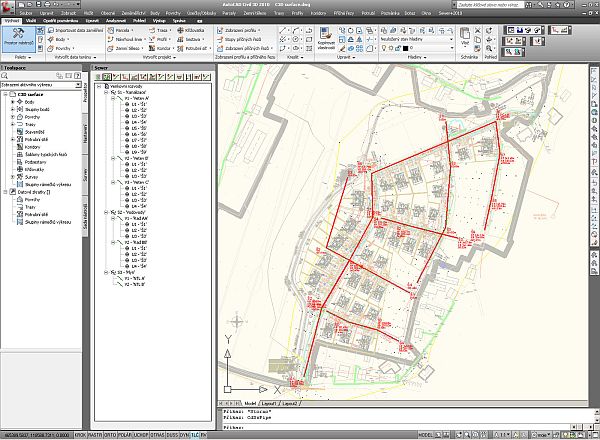Expand the Vytvořit data terénu panel dropdown
Screen dimensions: 600x440
75,57
